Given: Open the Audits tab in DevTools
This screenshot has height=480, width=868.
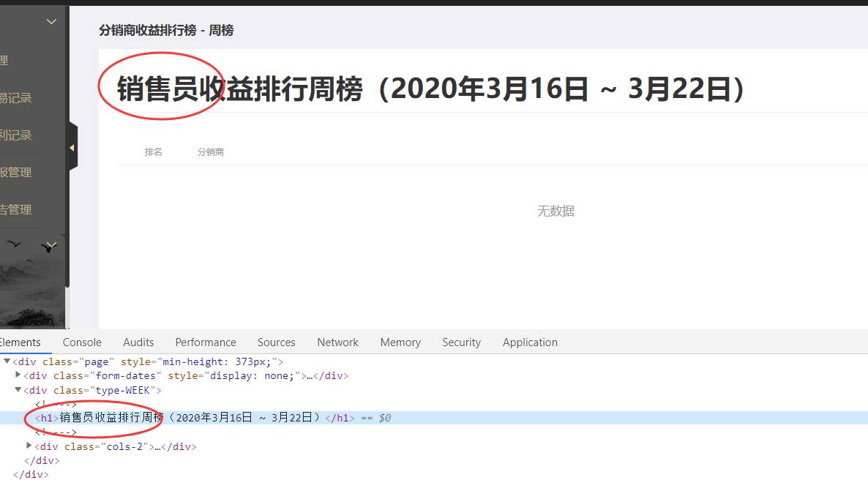Looking at the screenshot, I should tap(138, 342).
